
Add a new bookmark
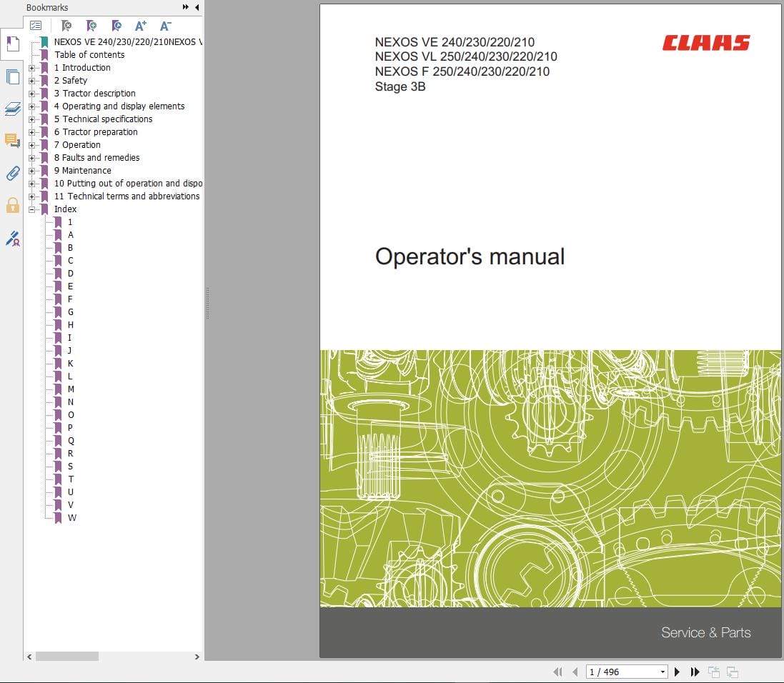(x=91, y=26)
